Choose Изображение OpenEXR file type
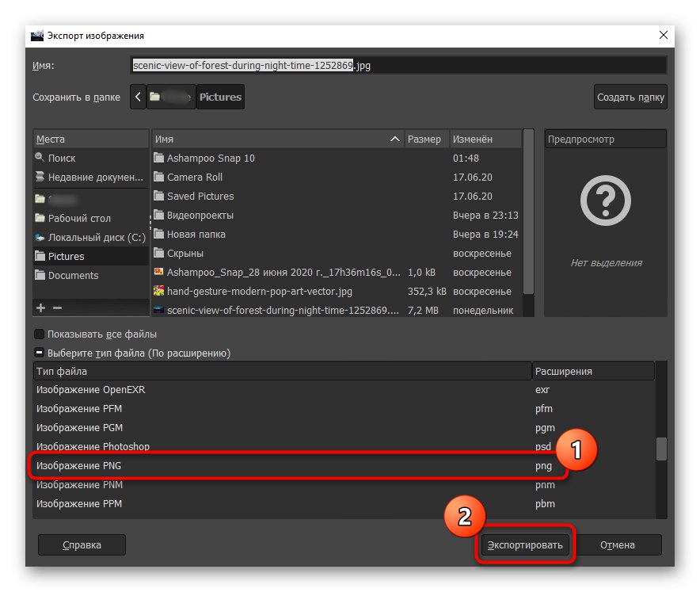The width and height of the screenshot is (700, 592). point(344,390)
